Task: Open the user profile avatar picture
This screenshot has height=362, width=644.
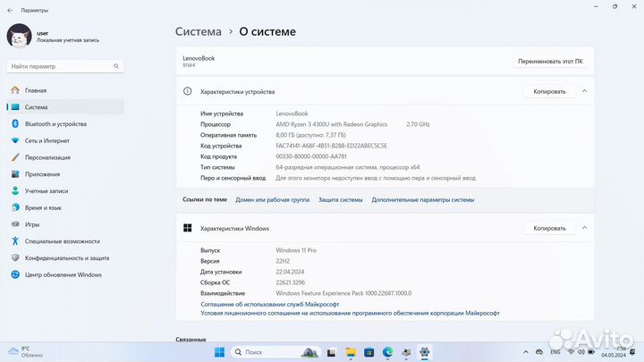Action: tap(19, 36)
